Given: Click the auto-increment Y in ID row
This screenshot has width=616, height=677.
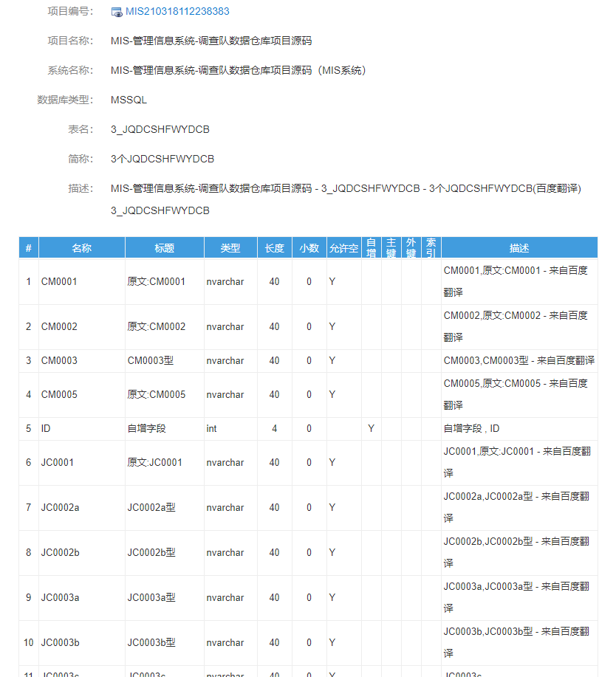Looking at the screenshot, I should pyautogui.click(x=371, y=428).
